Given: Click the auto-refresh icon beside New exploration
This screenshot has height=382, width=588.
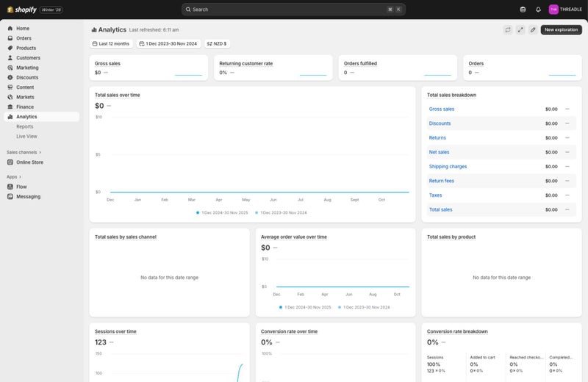Looking at the screenshot, I should click(x=507, y=30).
